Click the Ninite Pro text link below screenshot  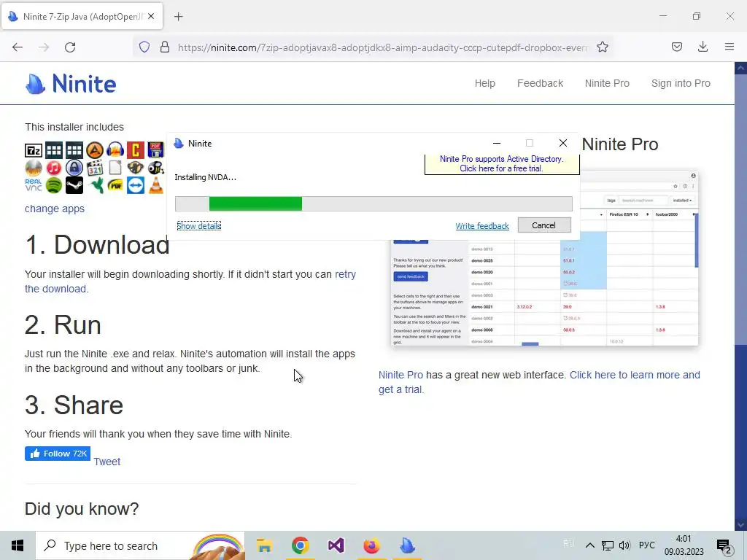tap(400, 375)
